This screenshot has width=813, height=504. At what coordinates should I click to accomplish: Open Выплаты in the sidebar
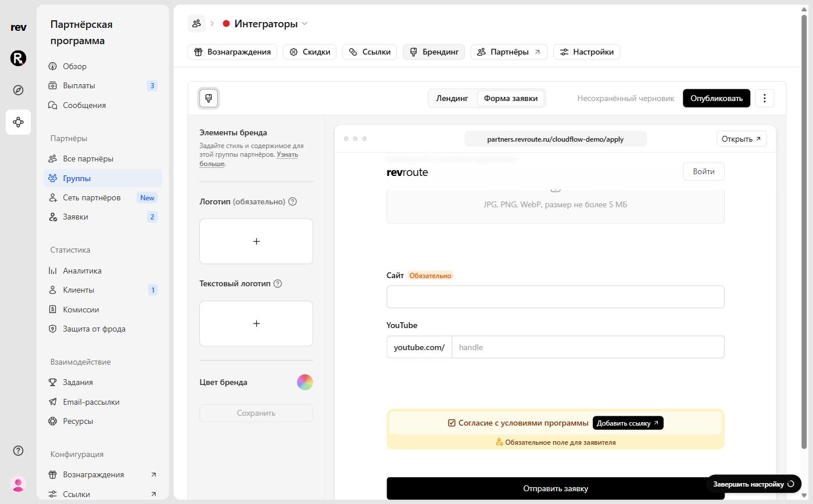pos(103,85)
